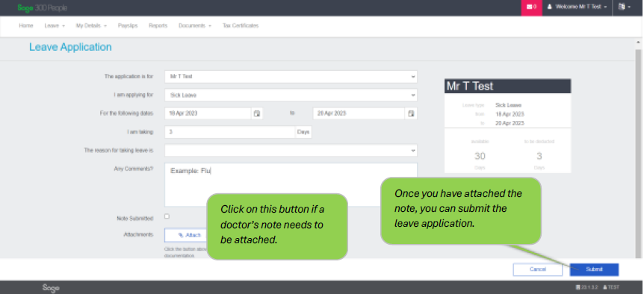Open the red messages envelope icon
The width and height of the screenshot is (644, 294).
coord(531,7)
